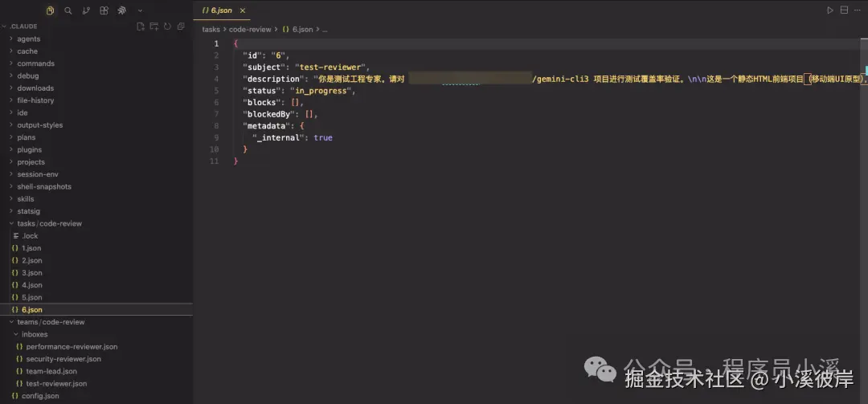Split the editor using layout icon

(844, 10)
